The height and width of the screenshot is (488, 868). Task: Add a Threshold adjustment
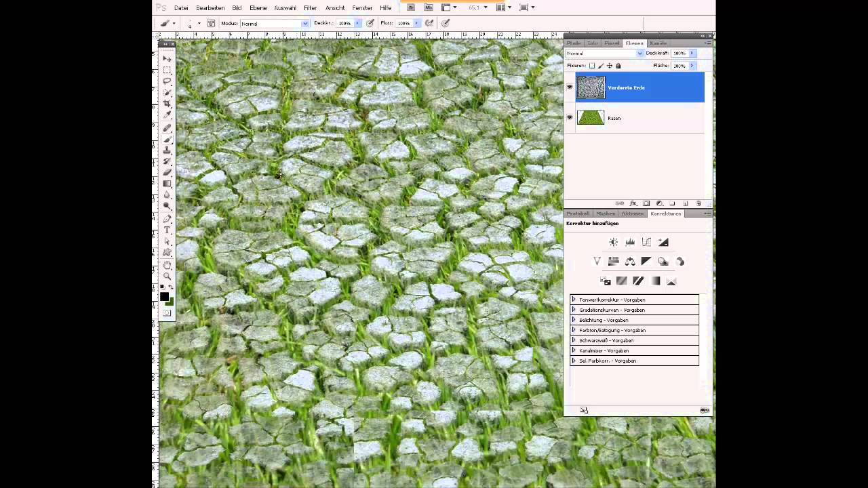638,281
